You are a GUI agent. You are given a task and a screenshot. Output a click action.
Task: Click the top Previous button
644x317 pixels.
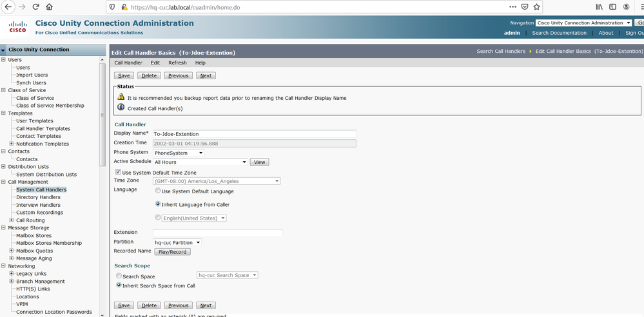(179, 75)
